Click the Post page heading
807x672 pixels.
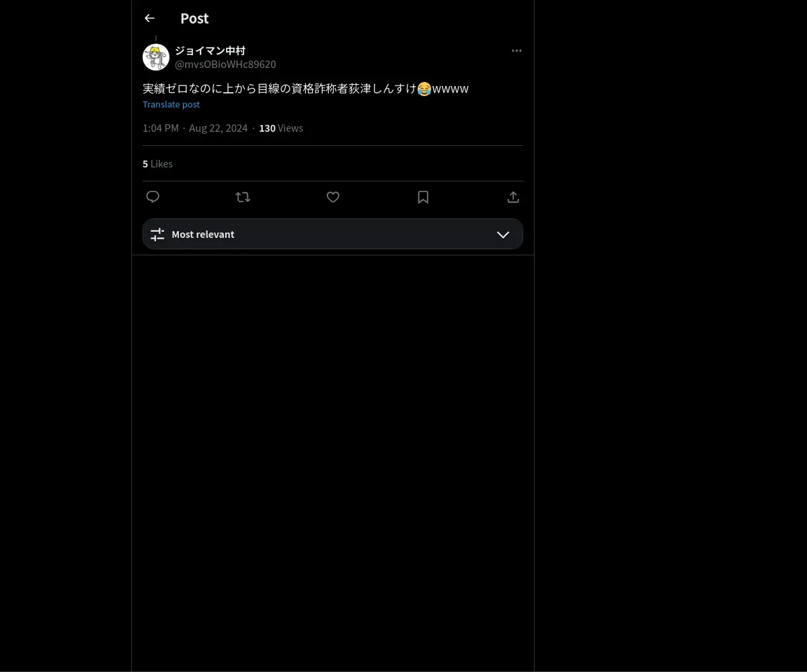[194, 18]
